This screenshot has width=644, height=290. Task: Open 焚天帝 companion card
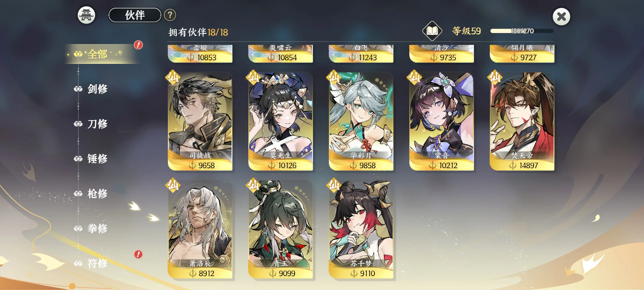pyautogui.click(x=522, y=122)
